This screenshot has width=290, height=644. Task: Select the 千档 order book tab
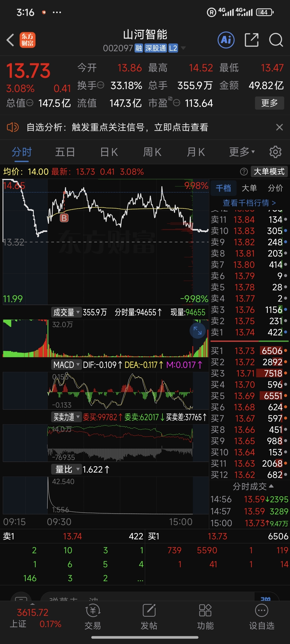223,188
